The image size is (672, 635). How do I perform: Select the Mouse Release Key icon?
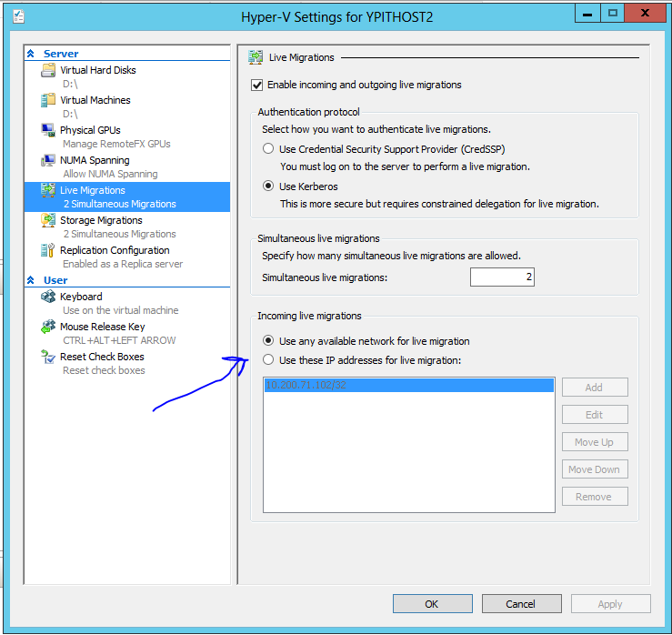pyautogui.click(x=48, y=328)
